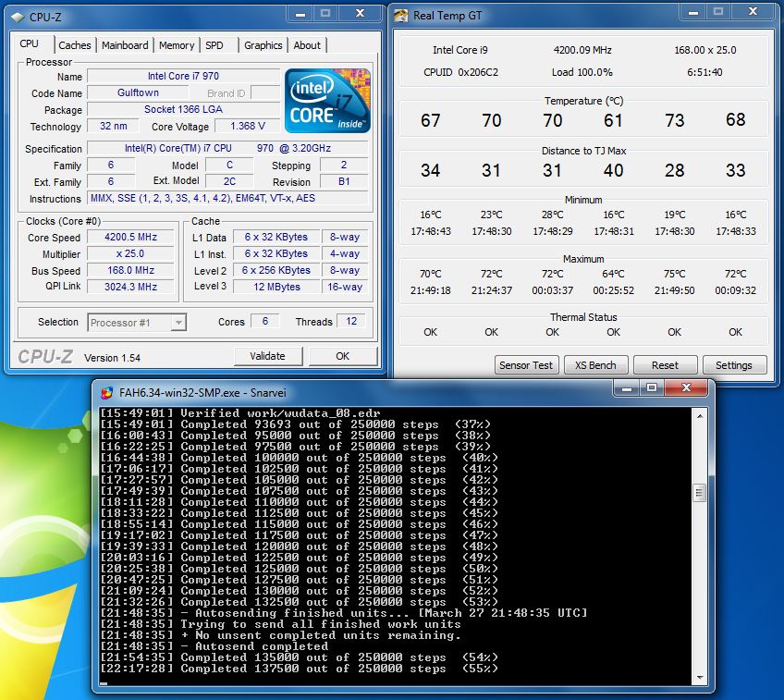Click the Intel Core i7 inside logo
Image resolution: width=784 pixels, height=700 pixels.
click(327, 101)
